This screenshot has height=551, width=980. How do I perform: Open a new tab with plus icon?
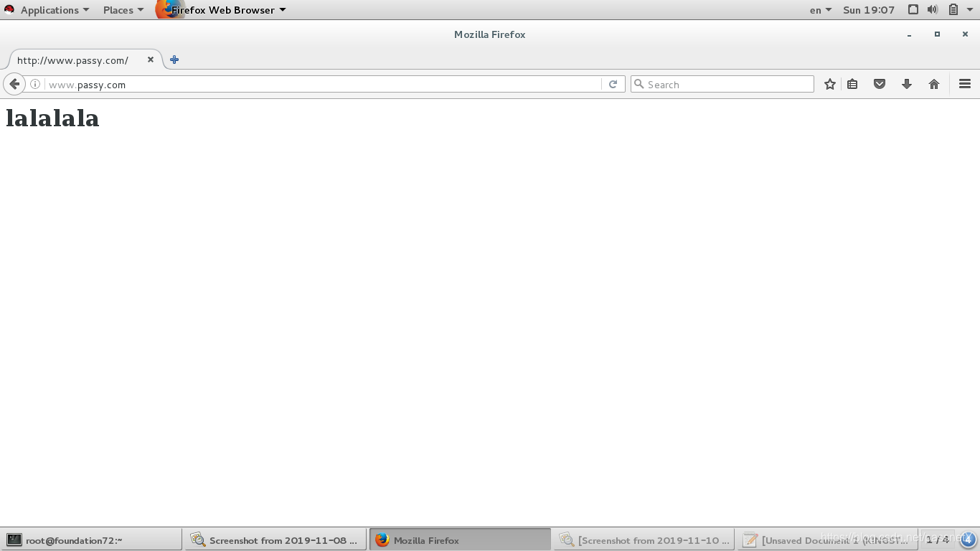[x=174, y=60]
